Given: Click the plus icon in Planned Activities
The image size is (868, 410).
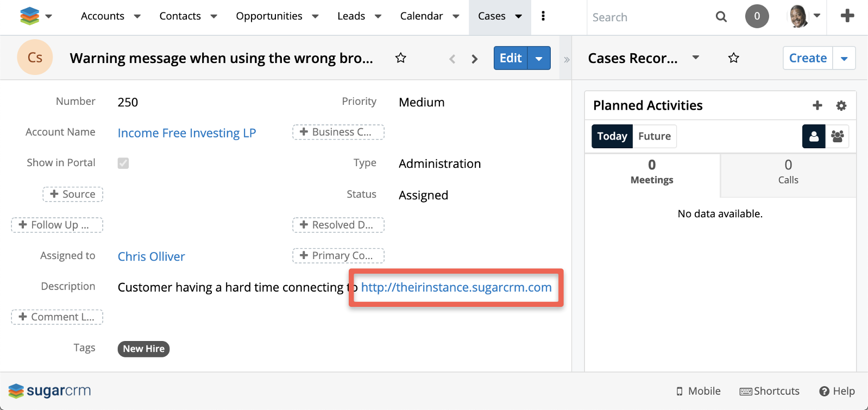Looking at the screenshot, I should [x=817, y=105].
